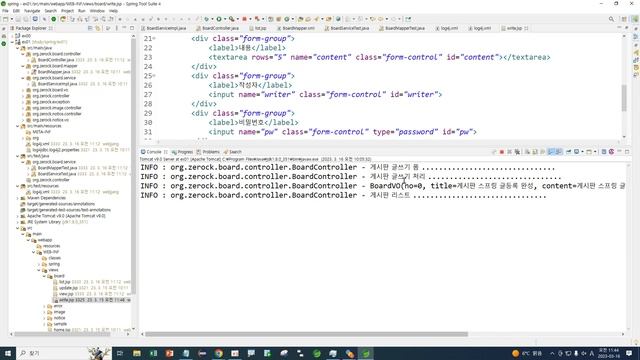Toggle Link with Editor in Package Explorer

(98, 28)
